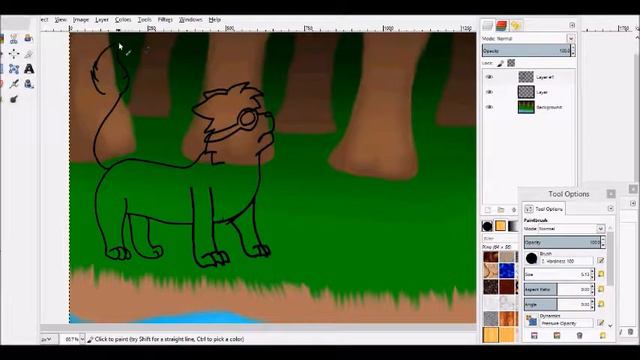
Task: Open the Tools menu
Action: 144,20
